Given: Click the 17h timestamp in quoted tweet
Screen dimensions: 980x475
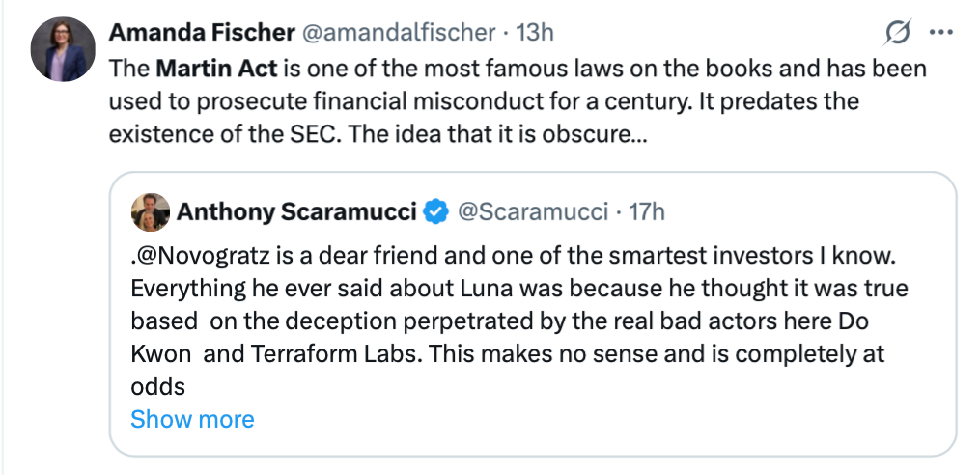Looking at the screenshot, I should point(646,211).
